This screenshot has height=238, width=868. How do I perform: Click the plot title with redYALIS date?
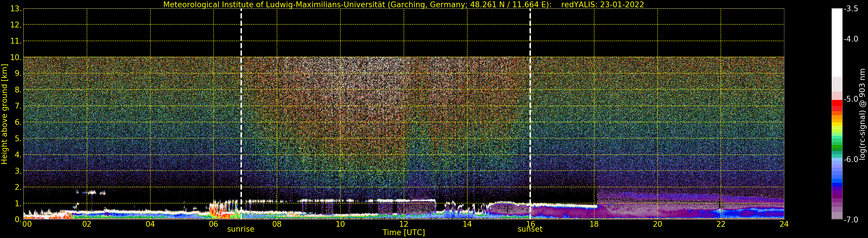[x=404, y=4]
